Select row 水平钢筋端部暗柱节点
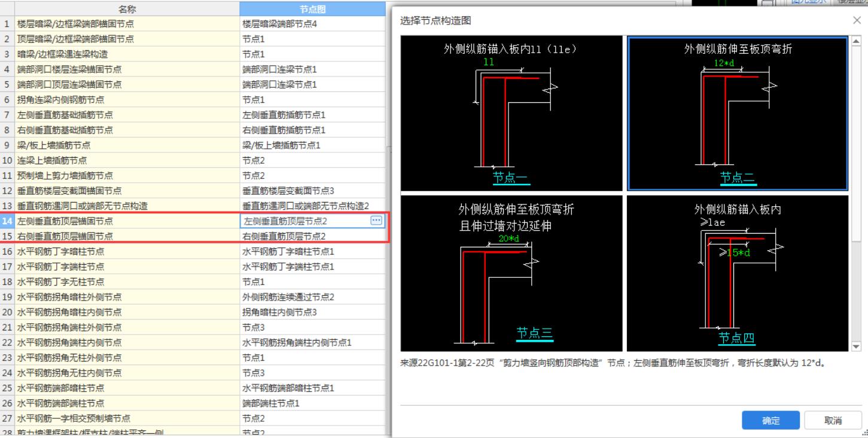This screenshot has width=868, height=438. [127, 388]
